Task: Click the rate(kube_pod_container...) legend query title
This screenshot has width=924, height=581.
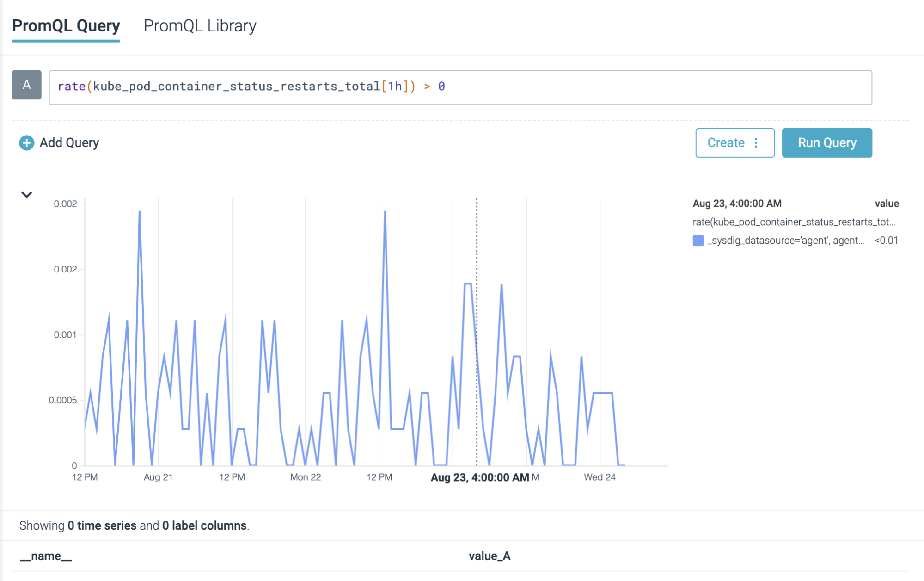Action: click(x=794, y=222)
